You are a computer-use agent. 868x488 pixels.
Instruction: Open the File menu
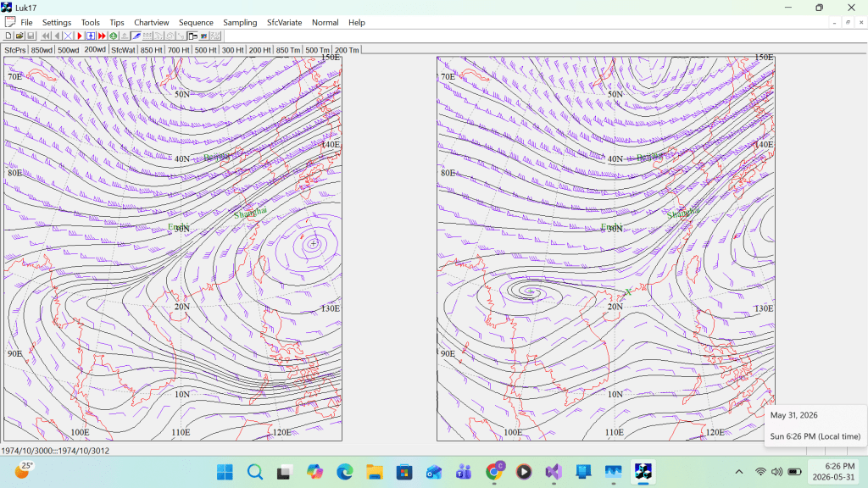pos(26,23)
